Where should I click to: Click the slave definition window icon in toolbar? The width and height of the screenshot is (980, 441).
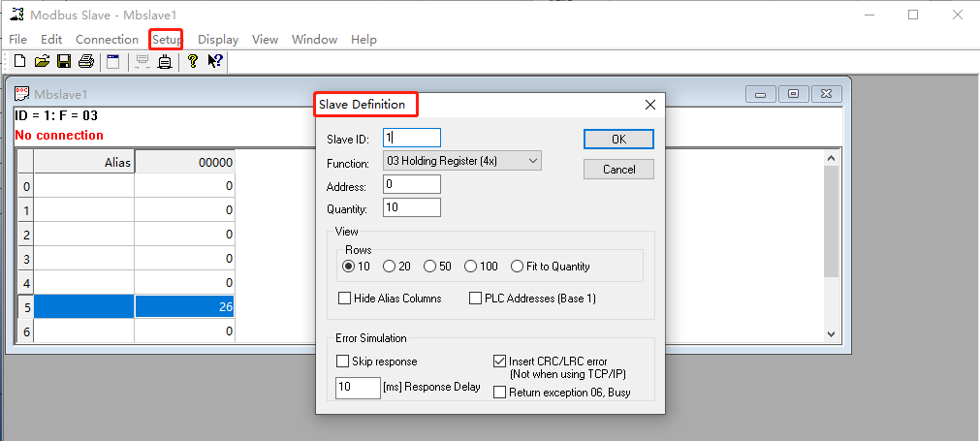coord(113,62)
